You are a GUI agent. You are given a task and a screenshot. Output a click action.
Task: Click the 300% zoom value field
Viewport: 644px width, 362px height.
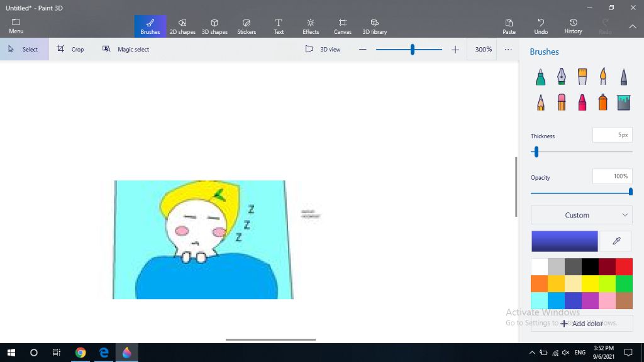(x=482, y=49)
